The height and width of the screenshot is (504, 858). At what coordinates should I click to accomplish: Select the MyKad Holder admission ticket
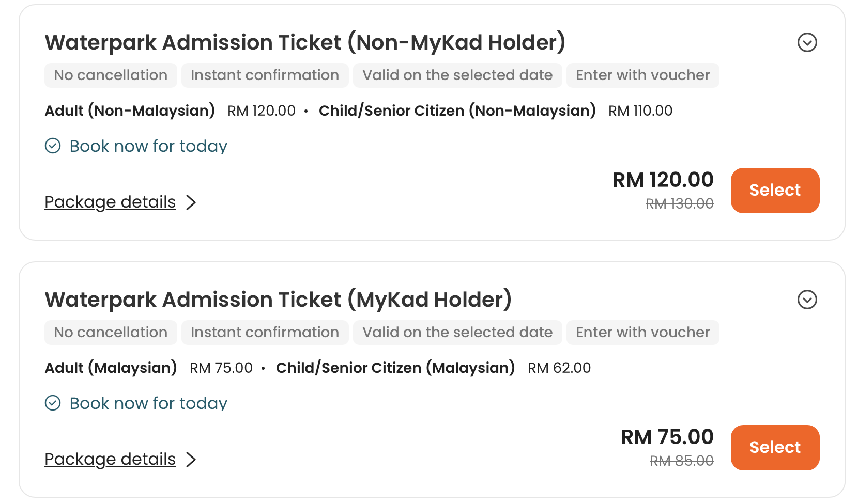pyautogui.click(x=775, y=447)
